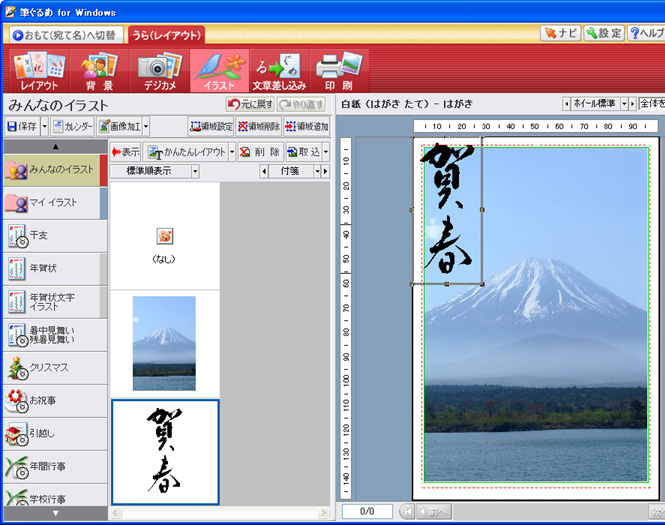Click the 元に戻す undo button
This screenshot has height=525, width=665.
tap(248, 104)
